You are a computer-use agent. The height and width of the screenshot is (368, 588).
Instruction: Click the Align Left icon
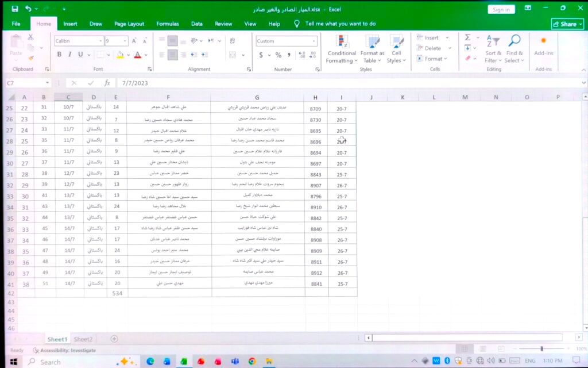(x=161, y=55)
